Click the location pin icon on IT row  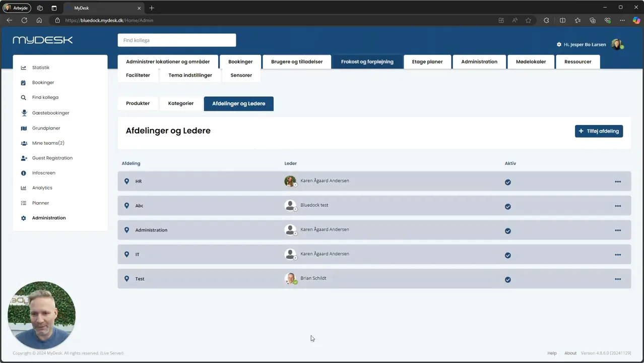pos(126,254)
